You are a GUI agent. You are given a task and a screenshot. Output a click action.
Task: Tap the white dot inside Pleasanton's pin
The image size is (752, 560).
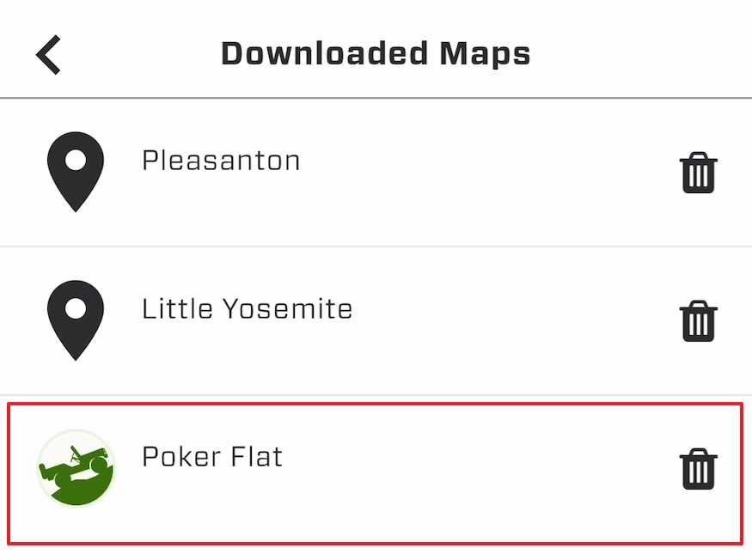[x=76, y=160]
